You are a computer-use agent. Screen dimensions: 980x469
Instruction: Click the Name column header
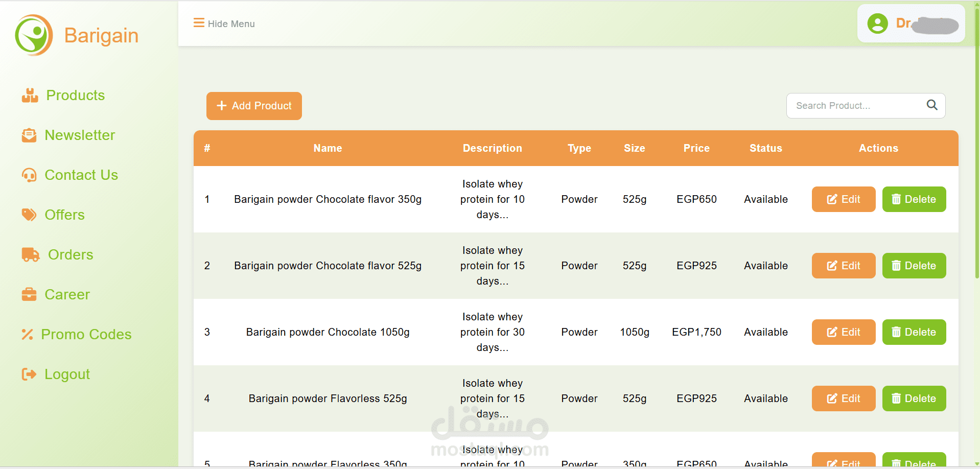328,148
